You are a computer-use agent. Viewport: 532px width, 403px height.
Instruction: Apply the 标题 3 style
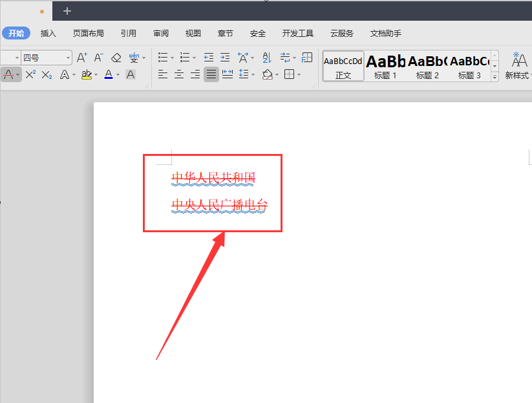tap(469, 66)
